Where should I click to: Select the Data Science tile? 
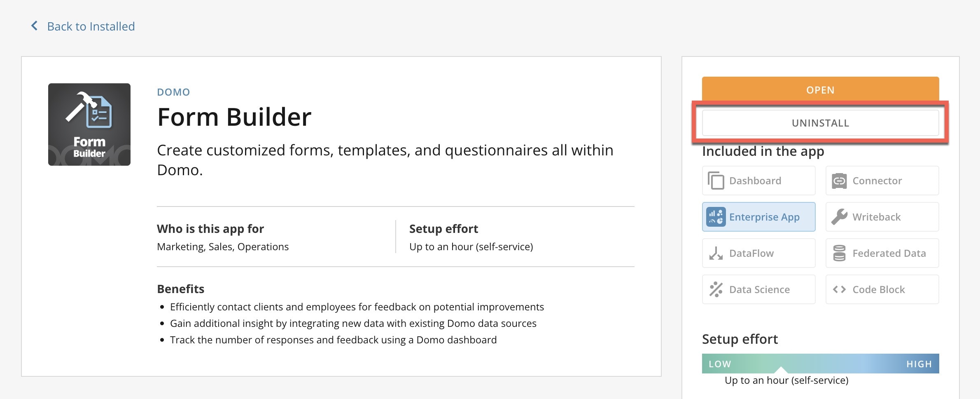click(x=758, y=289)
